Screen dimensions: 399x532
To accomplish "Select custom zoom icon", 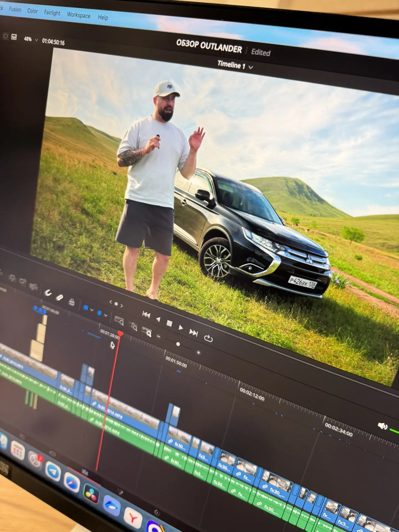I will click(147, 332).
